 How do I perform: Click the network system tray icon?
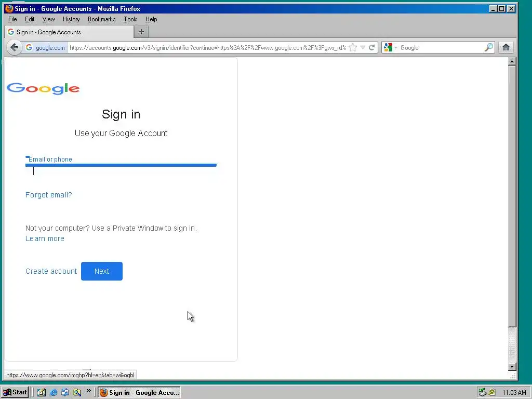pyautogui.click(x=483, y=392)
